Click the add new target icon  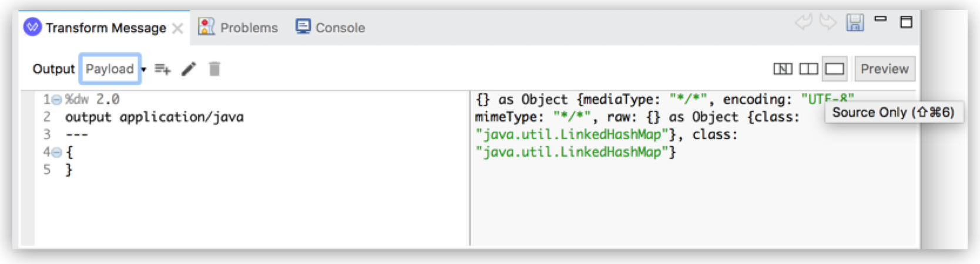click(162, 69)
